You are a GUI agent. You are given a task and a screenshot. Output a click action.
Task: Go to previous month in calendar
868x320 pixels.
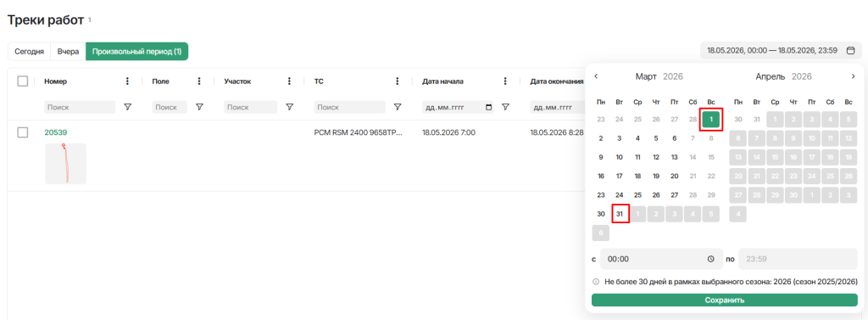click(x=596, y=76)
